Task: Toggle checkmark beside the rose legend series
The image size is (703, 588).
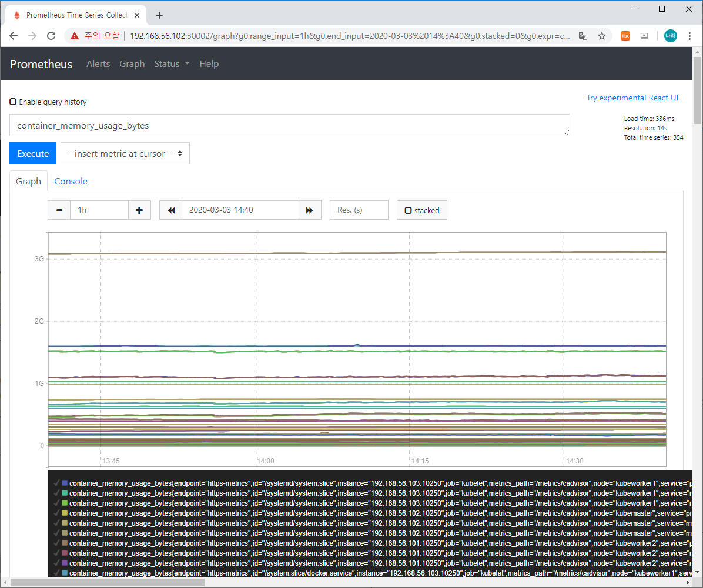Action: pos(56,553)
